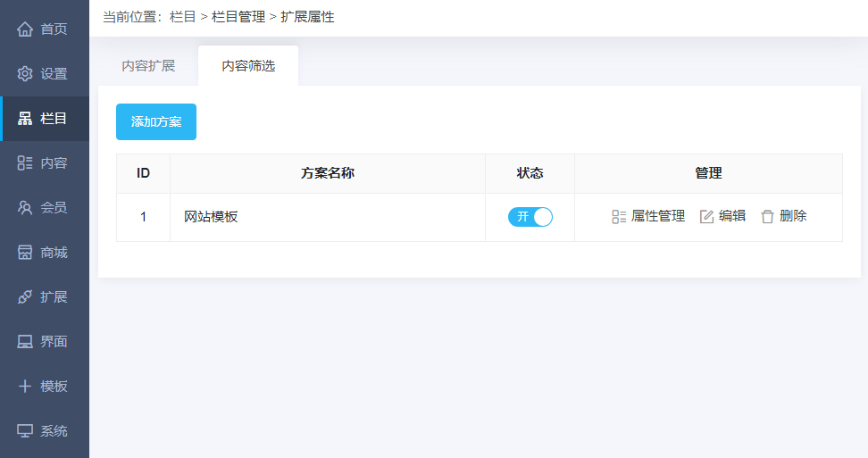868x458 pixels.
Task: Click the 界面 laptop icon
Action: [x=25, y=342]
